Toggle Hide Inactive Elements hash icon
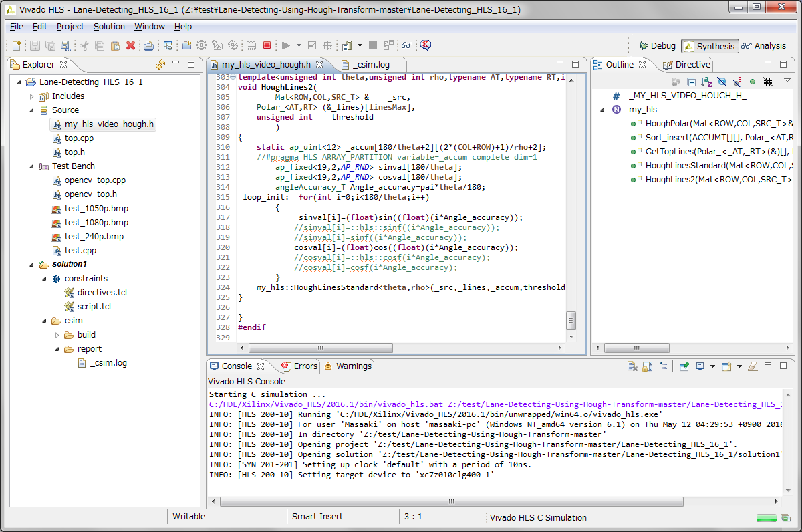The height and width of the screenshot is (532, 802). coord(768,82)
